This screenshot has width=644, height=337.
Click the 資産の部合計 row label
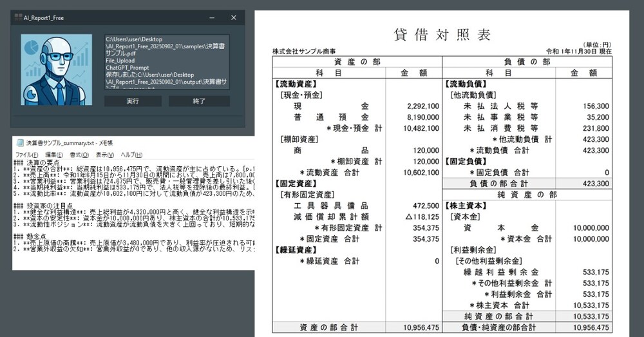pyautogui.click(x=328, y=327)
